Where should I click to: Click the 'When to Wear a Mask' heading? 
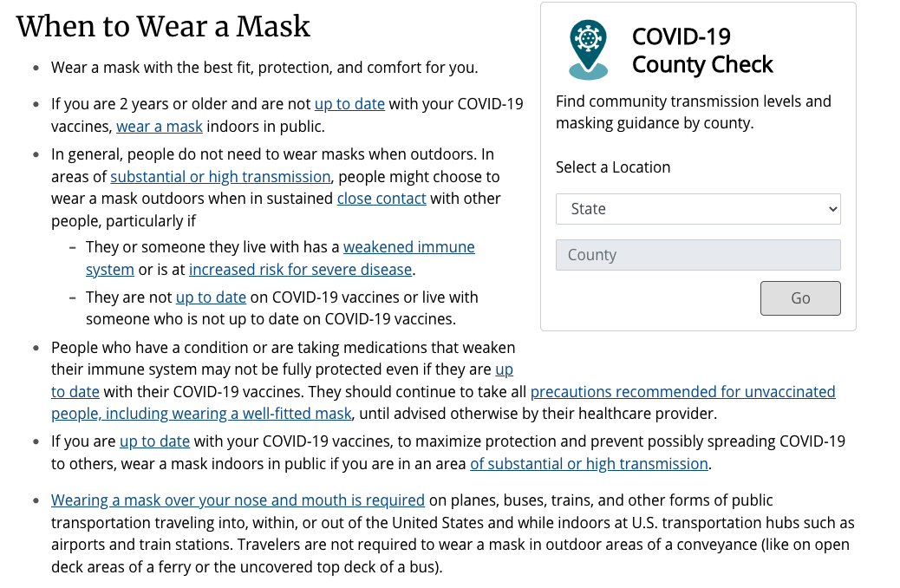pyautogui.click(x=163, y=27)
